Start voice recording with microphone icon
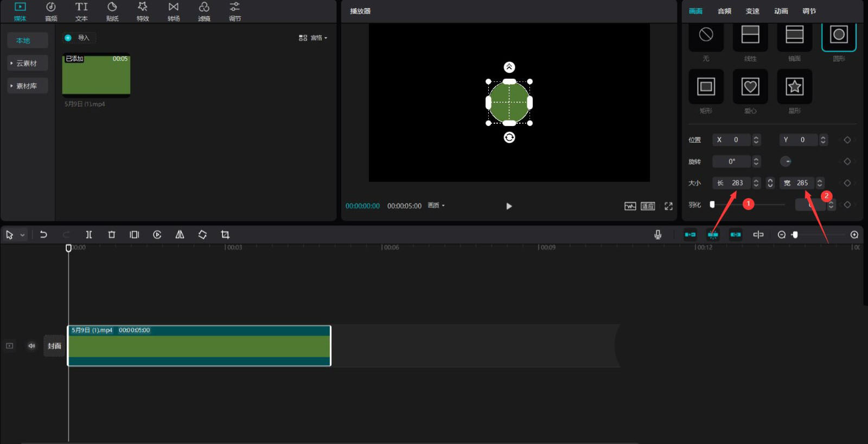 coord(658,234)
